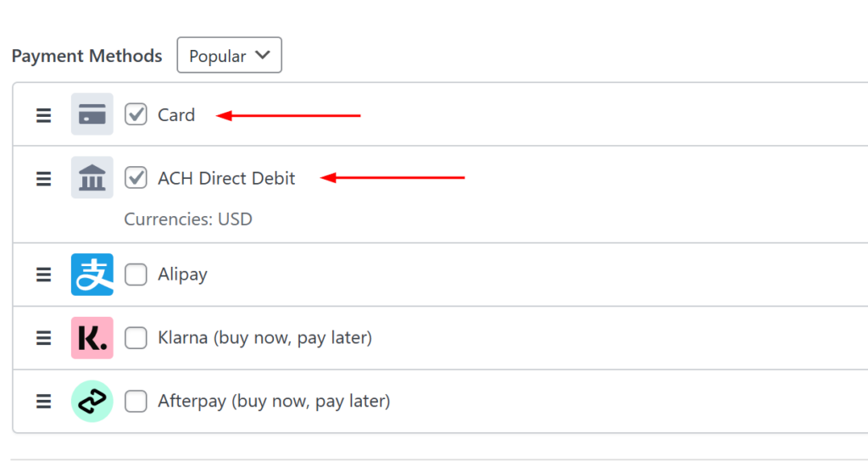868x466 pixels.
Task: Uncheck the Card checkbox
Action: coord(136,114)
